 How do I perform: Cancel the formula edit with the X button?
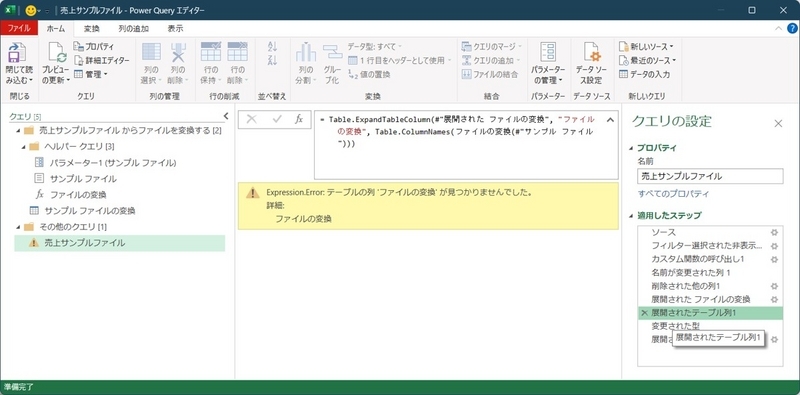[x=251, y=119]
